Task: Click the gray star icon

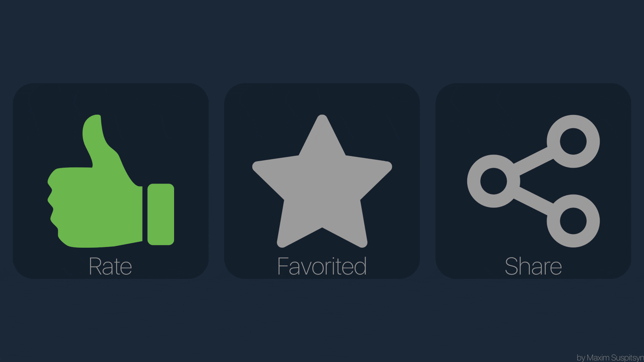Action: coord(322,181)
